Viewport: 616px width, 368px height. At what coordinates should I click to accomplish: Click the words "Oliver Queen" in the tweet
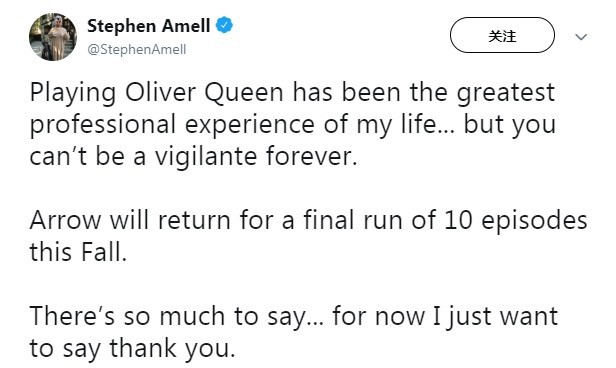204,93
